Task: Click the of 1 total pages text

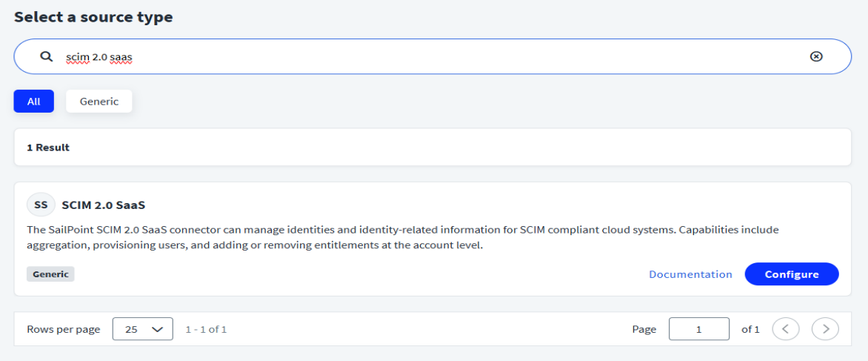Action: 750,329
